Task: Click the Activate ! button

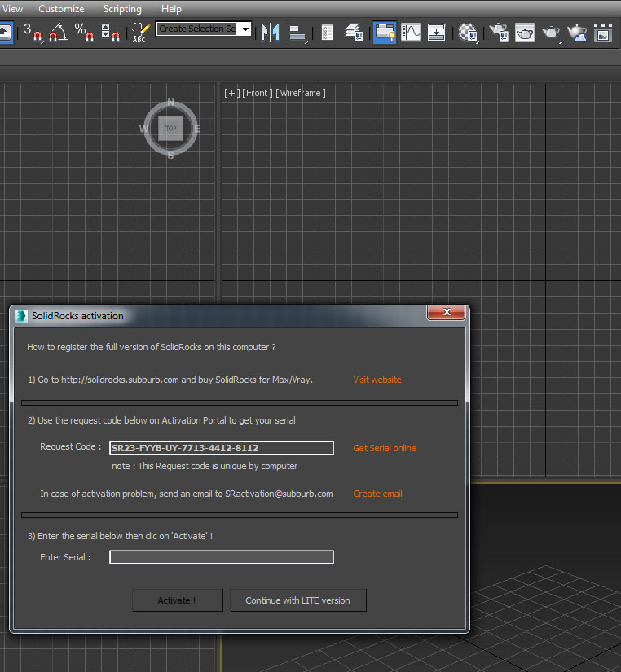Action: point(177,600)
